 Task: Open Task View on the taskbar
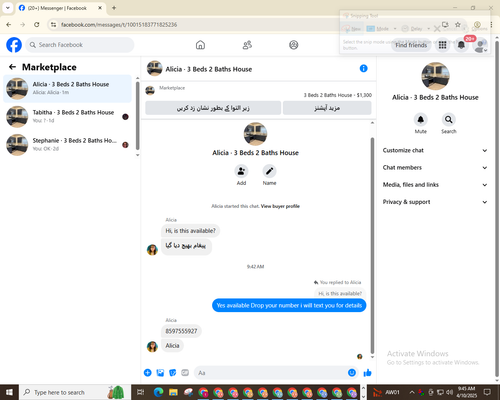coord(140,392)
